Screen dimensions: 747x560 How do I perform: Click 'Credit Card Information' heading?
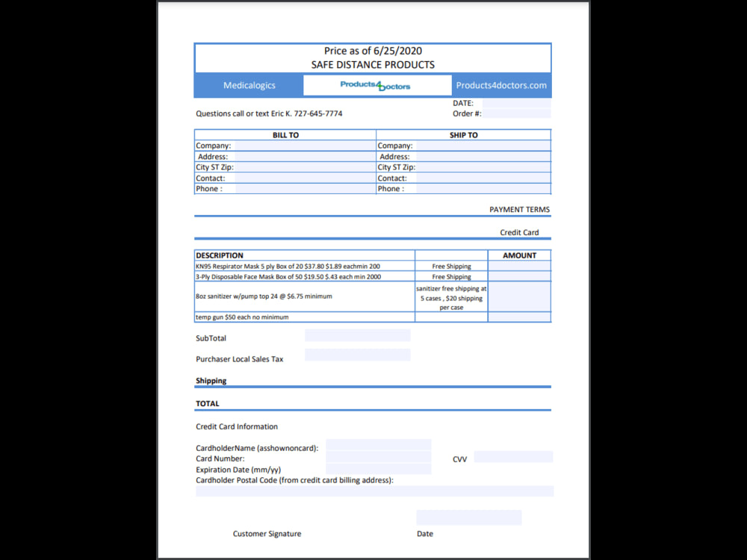237,426
